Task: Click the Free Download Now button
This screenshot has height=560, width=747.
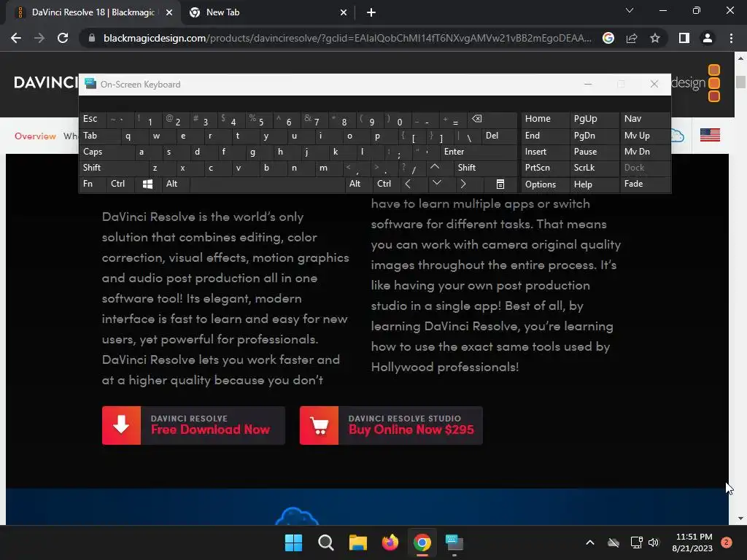Action: [x=193, y=425]
